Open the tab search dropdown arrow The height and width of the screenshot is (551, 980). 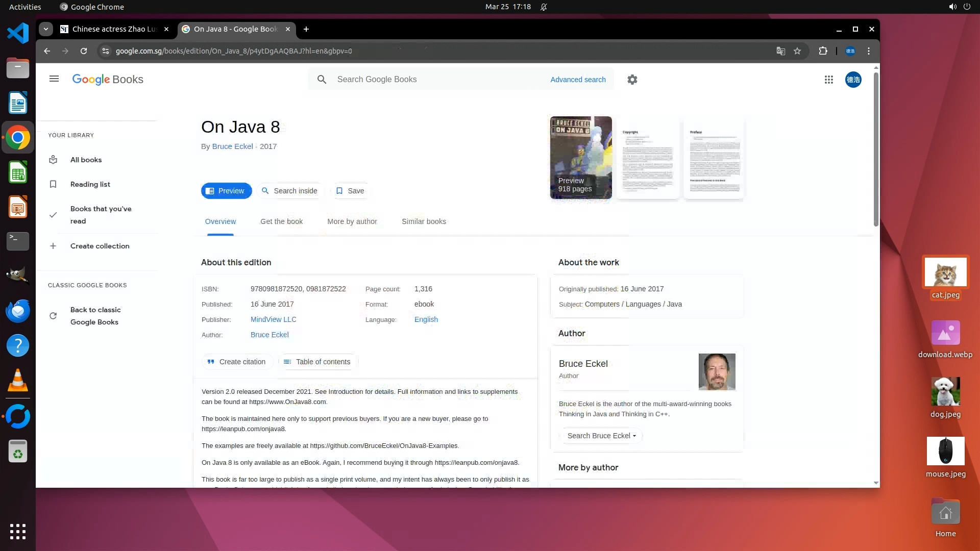tap(46, 29)
